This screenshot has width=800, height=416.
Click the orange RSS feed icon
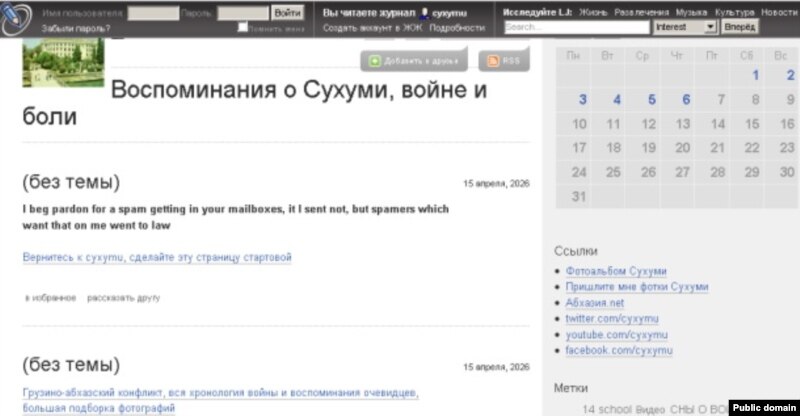click(x=493, y=62)
